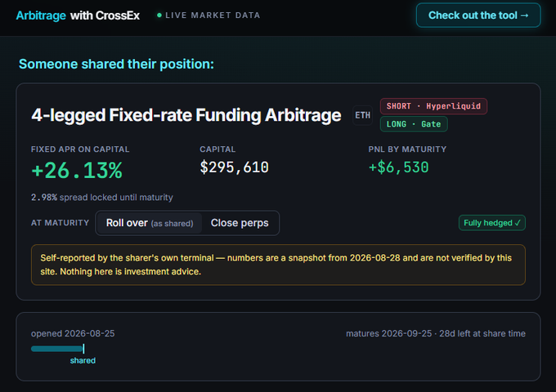Click the 'LONG · Gate' badge
This screenshot has width=556, height=392.
click(414, 124)
